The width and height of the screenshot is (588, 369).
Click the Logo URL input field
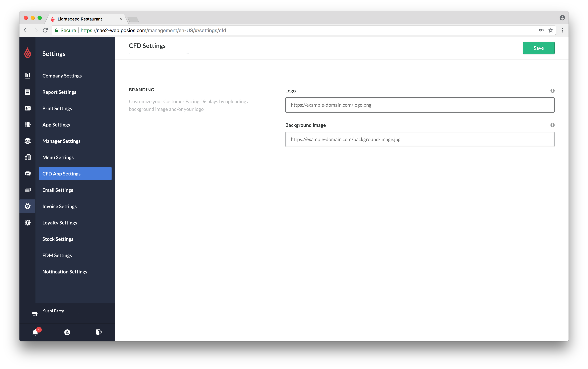(420, 105)
